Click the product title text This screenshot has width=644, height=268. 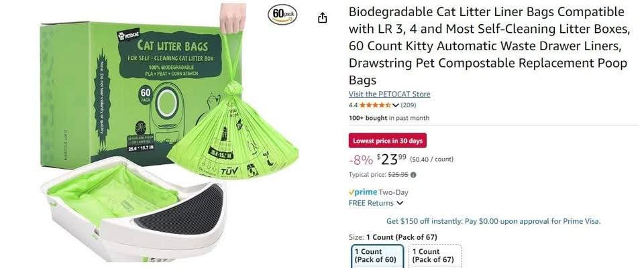tap(489, 46)
